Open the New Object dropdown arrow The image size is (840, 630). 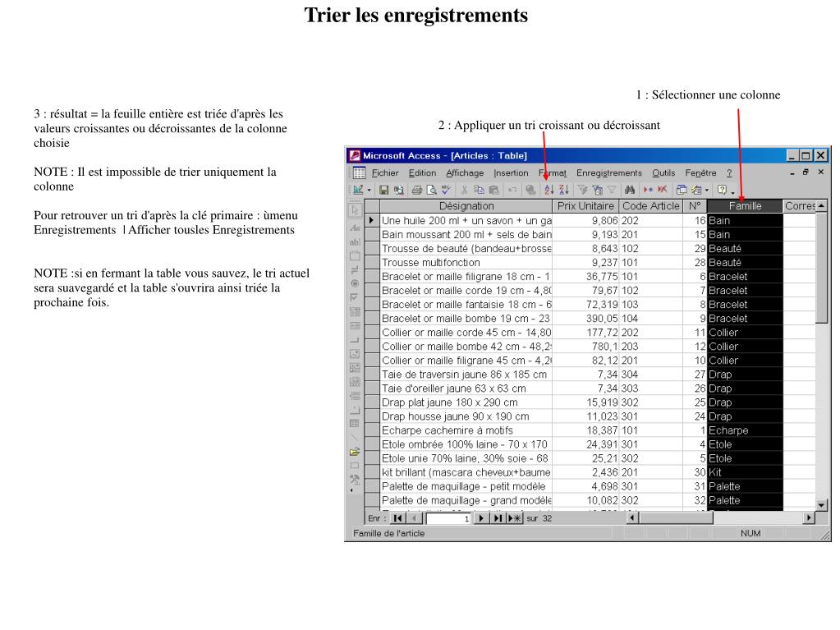click(x=707, y=191)
